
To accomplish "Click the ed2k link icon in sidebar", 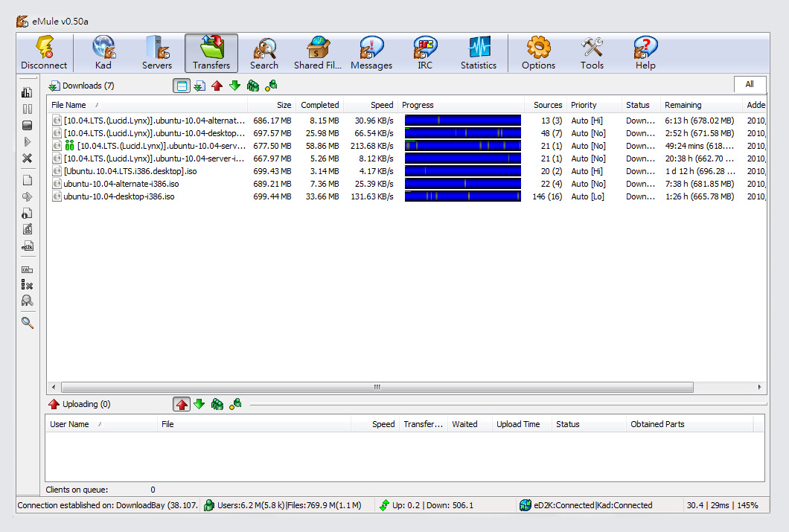I will click(x=28, y=246).
